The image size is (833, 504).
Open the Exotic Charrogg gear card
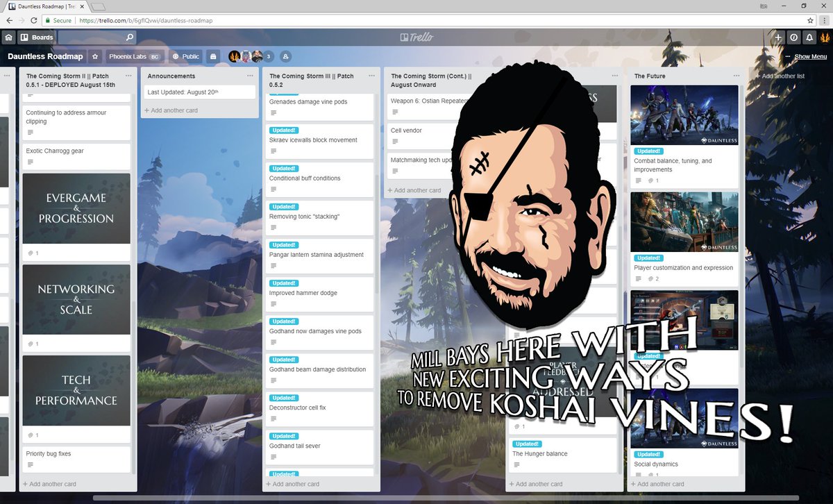click(76, 156)
